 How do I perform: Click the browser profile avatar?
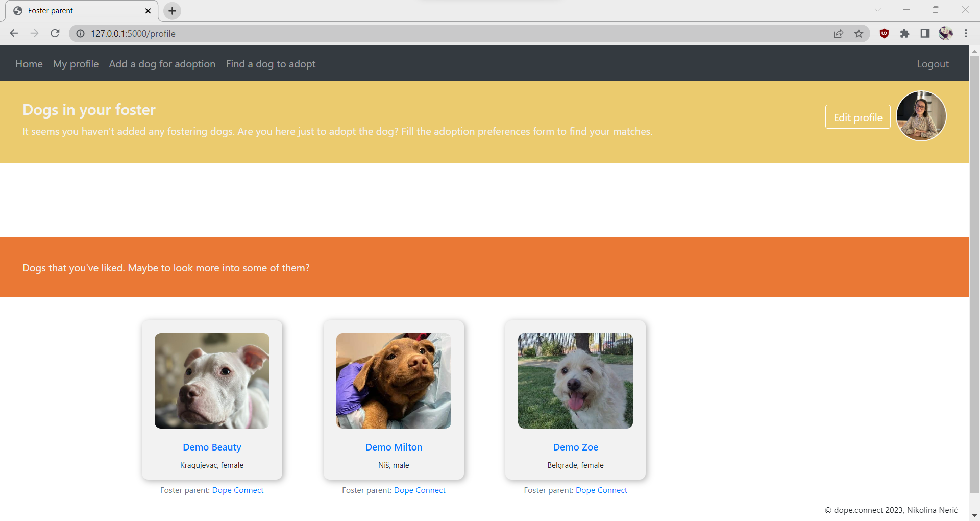946,33
